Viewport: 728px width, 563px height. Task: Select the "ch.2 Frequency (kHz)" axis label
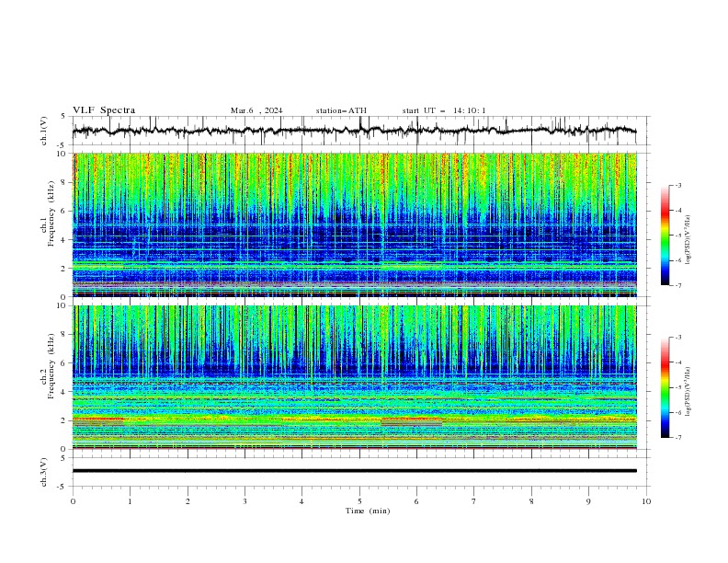48,366
